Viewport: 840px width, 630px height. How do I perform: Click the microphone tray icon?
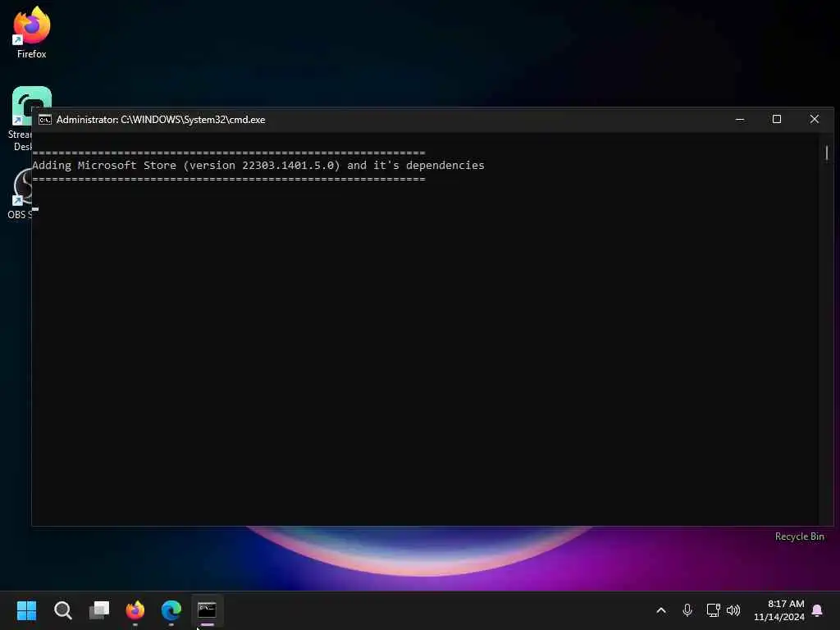[x=687, y=610]
